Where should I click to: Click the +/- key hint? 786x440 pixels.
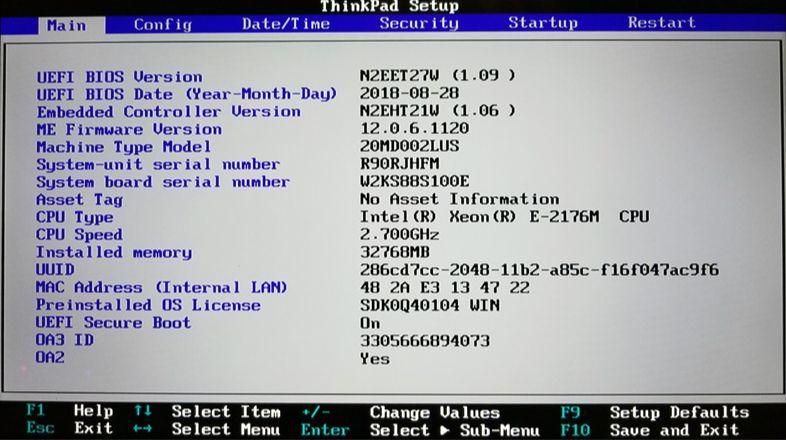(x=316, y=412)
